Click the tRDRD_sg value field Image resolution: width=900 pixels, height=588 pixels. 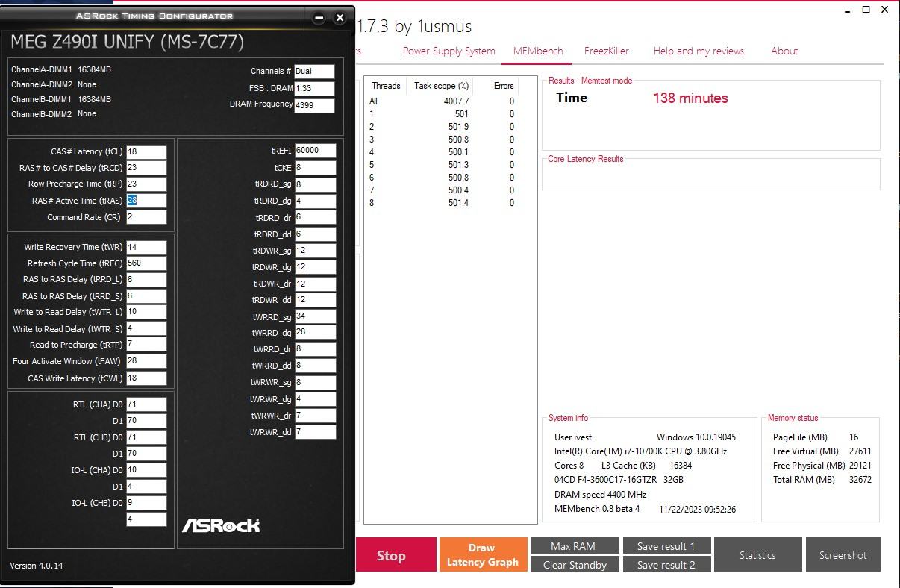pyautogui.click(x=315, y=184)
